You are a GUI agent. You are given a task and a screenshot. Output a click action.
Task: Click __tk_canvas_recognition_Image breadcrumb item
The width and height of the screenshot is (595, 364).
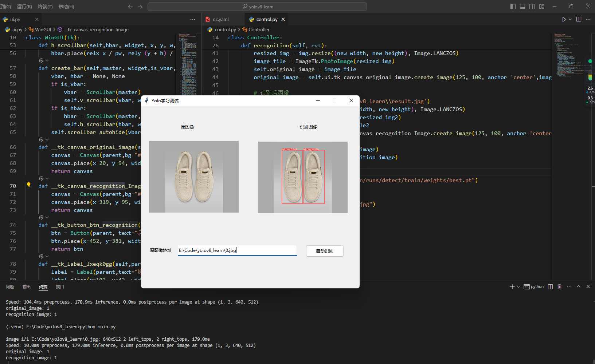[96, 29]
